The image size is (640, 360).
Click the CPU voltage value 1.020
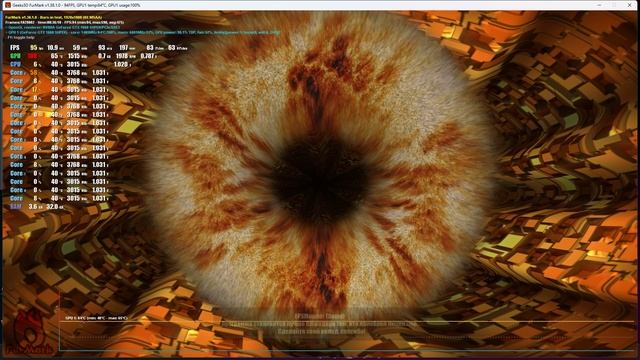pos(120,64)
